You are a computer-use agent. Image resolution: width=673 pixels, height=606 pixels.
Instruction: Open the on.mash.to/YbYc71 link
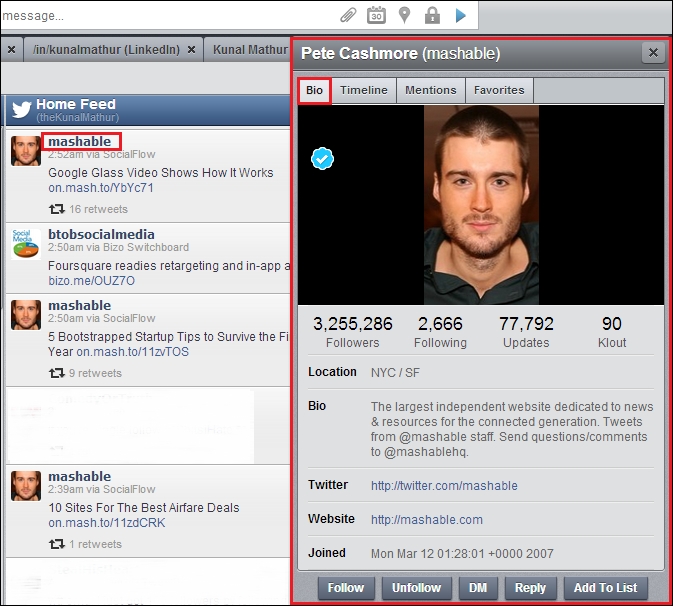coord(101,188)
